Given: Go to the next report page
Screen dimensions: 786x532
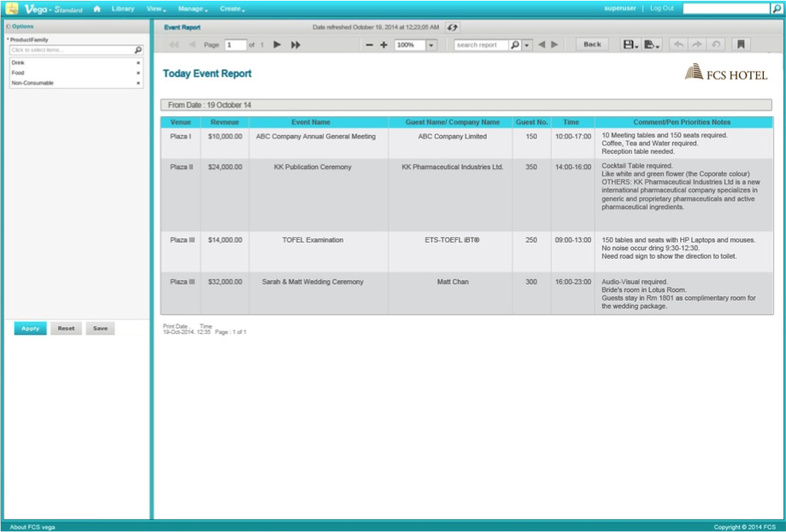Looking at the screenshot, I should pyautogui.click(x=277, y=45).
